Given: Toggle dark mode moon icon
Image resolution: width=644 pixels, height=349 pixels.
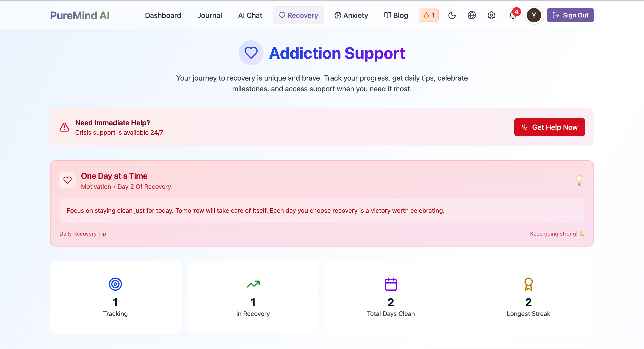Looking at the screenshot, I should point(452,15).
